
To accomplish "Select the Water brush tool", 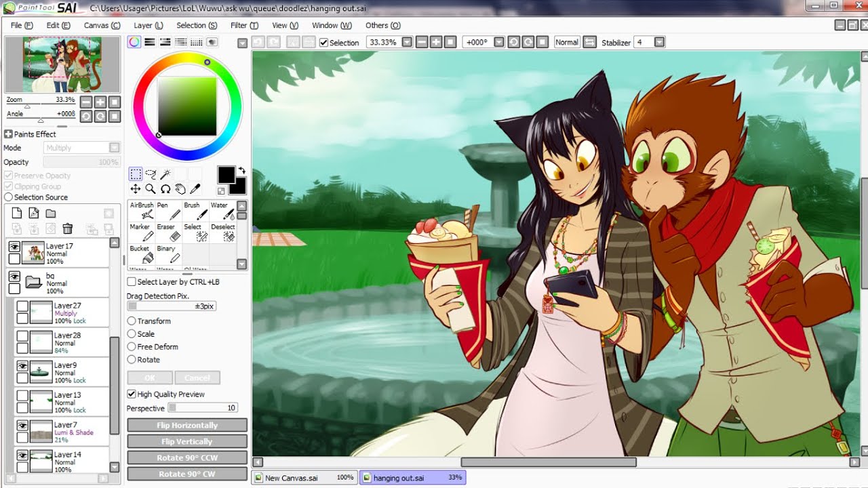I will coord(222,210).
